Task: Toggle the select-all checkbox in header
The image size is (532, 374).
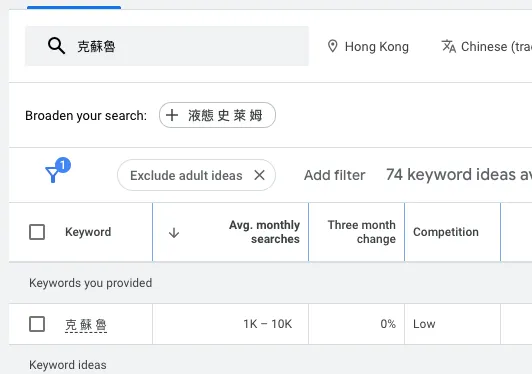Action: (37, 232)
